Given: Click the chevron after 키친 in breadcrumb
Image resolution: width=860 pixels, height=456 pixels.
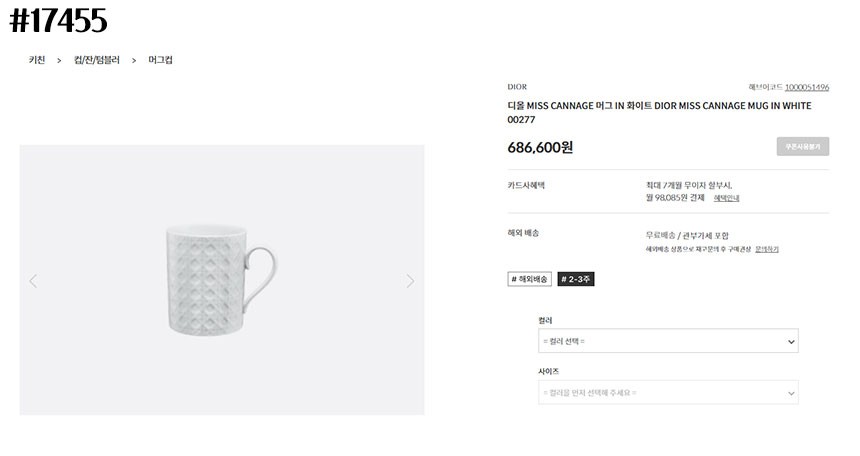Looking at the screenshot, I should click(59, 61).
